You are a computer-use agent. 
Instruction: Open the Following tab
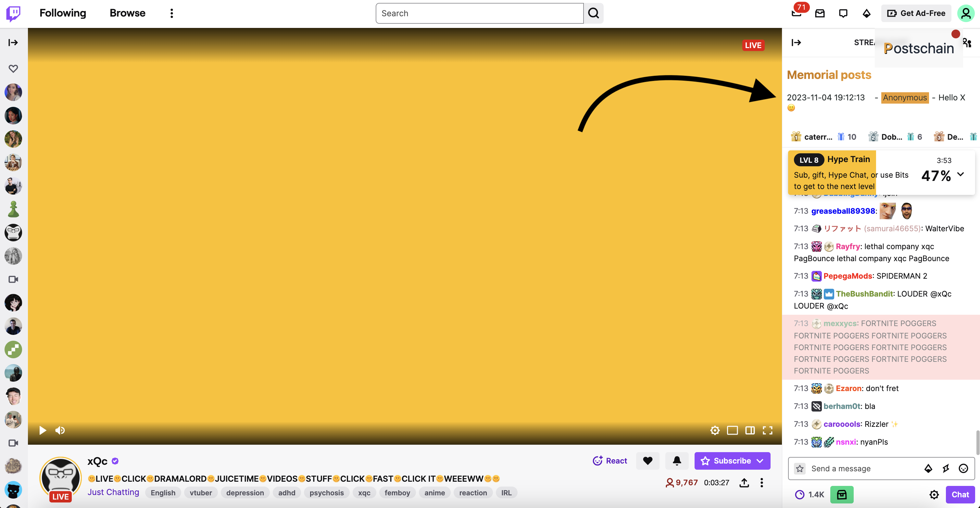point(63,13)
